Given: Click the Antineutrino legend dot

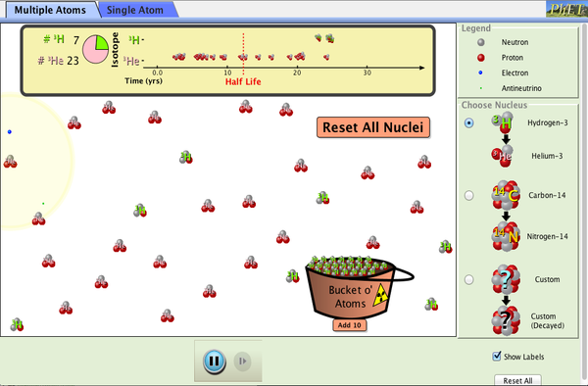Looking at the screenshot, I should (481, 88).
